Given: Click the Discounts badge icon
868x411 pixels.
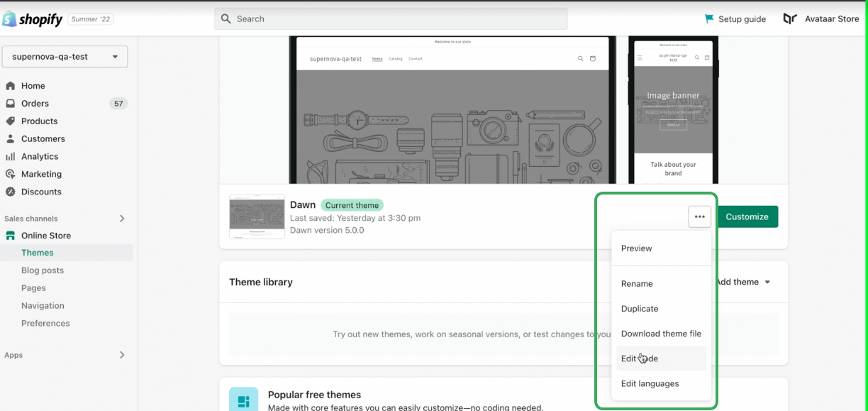Looking at the screenshot, I should [11, 192].
